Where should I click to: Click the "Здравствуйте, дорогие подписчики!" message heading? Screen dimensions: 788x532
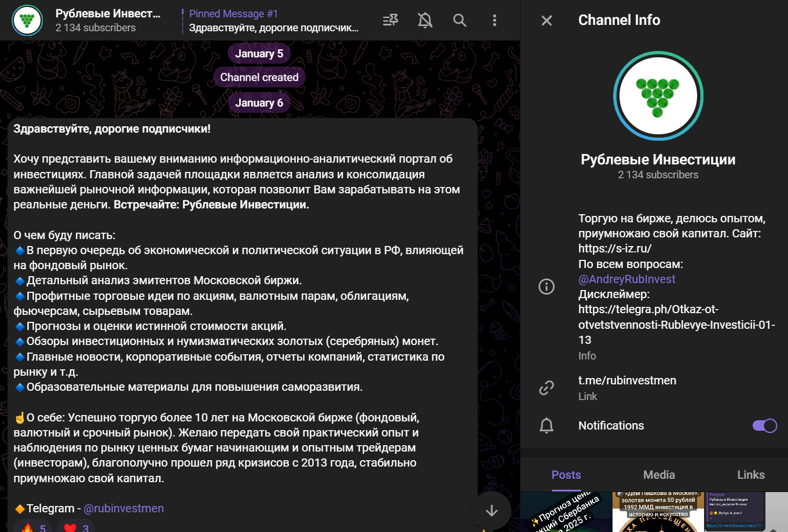coord(112,129)
